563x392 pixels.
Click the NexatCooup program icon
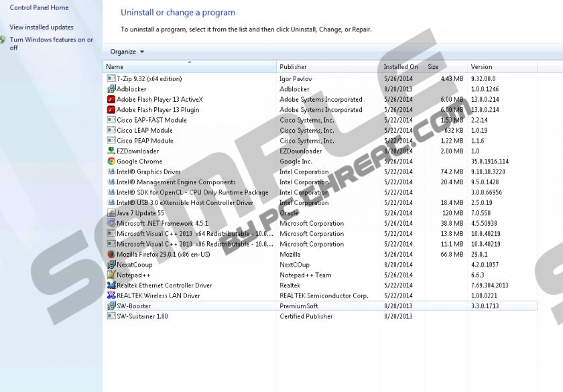(x=111, y=265)
